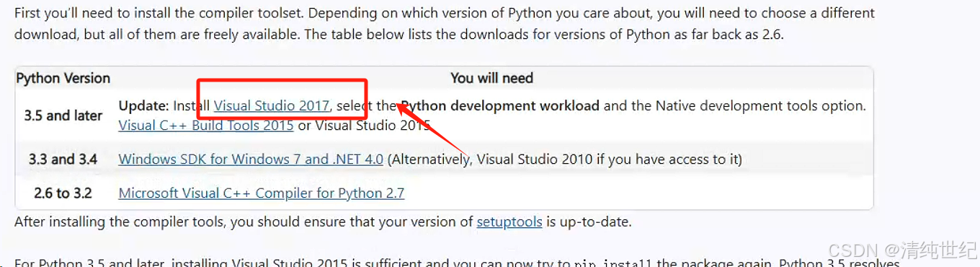Click 'Native development tools option' text
The width and height of the screenshot is (980, 267).
pyautogui.click(x=760, y=105)
